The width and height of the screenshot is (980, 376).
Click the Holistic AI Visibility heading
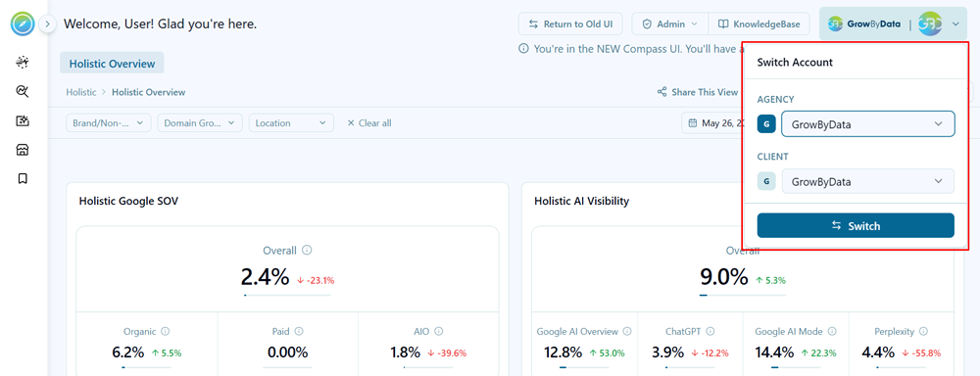pyautogui.click(x=581, y=201)
